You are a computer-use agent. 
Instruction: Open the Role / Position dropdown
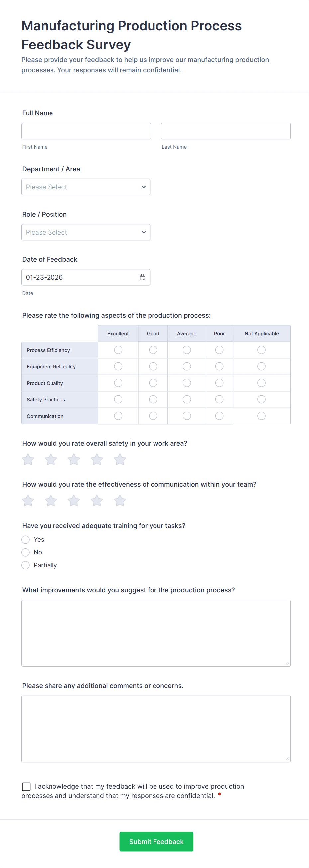tap(85, 232)
